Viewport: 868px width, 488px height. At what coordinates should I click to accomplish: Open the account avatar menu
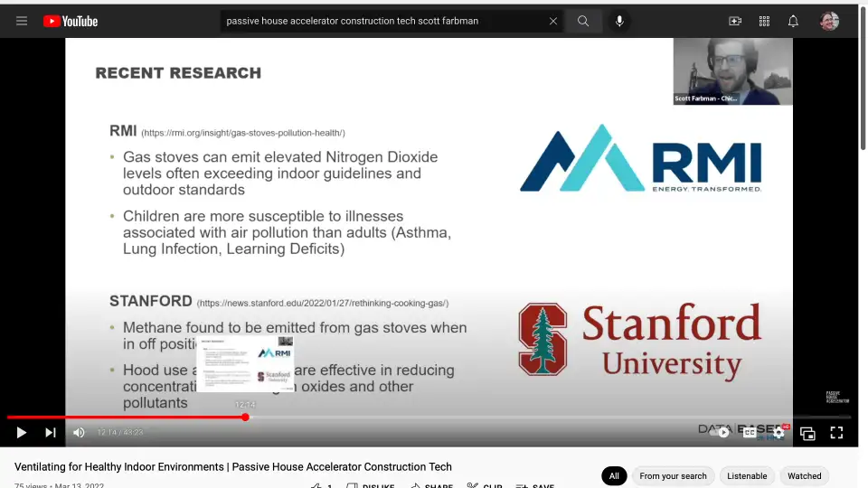point(829,21)
